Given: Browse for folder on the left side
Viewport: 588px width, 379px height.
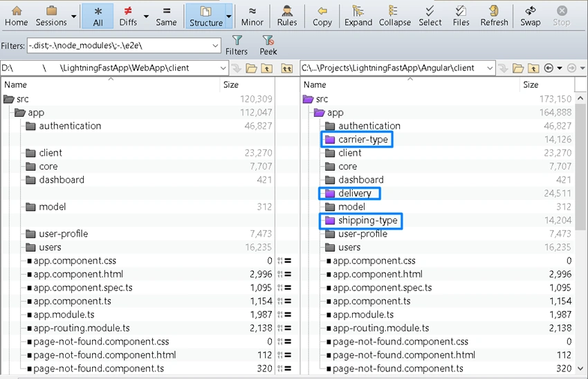Looking at the screenshot, I should [251, 68].
